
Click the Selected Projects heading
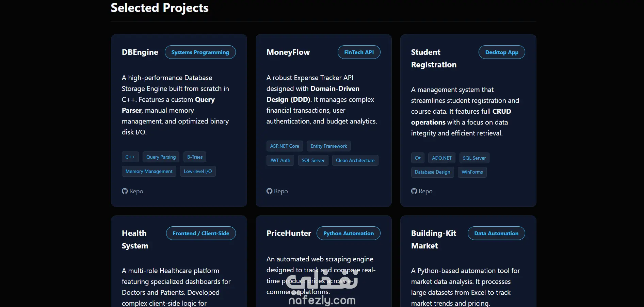(160, 8)
